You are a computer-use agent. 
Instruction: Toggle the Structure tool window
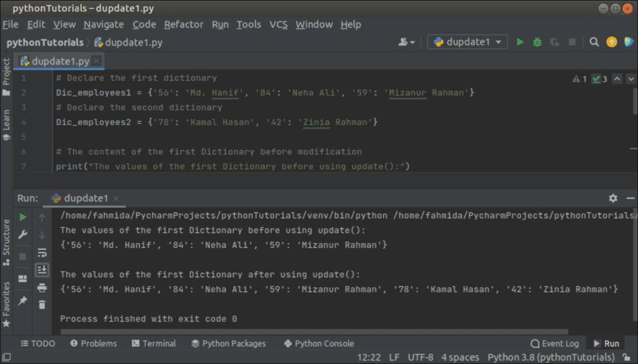[x=6, y=243]
